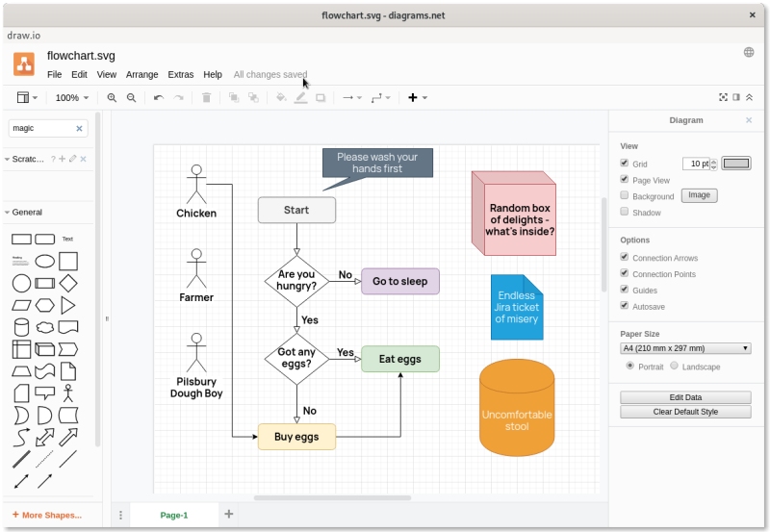Click the Clear Default Style button
Viewport: 770px width, 532px height.
coord(685,412)
